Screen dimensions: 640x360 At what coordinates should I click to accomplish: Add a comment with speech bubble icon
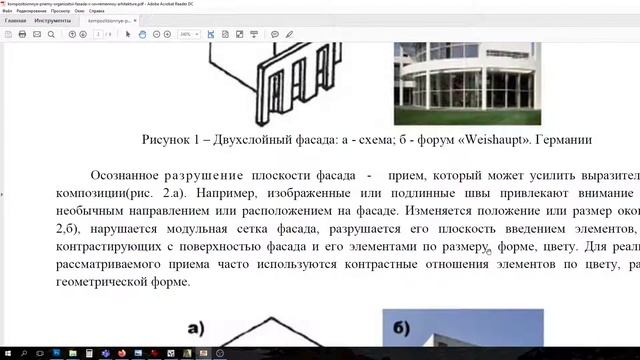(x=275, y=35)
